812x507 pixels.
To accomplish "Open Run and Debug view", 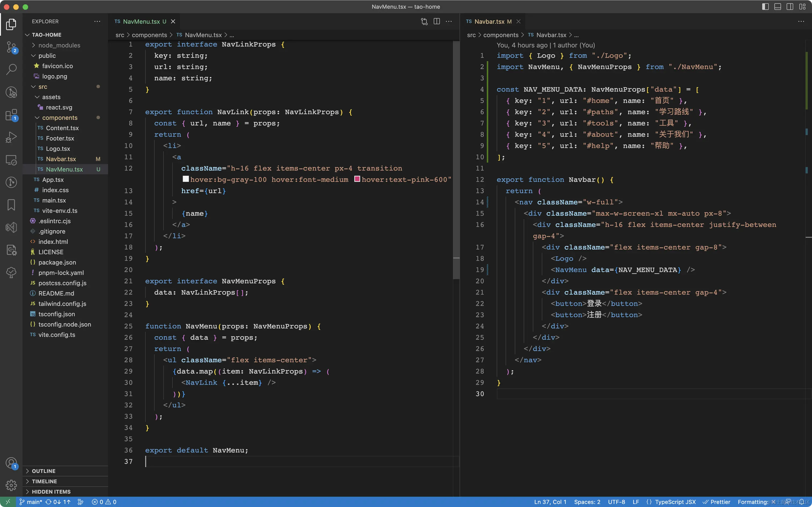I will [11, 137].
